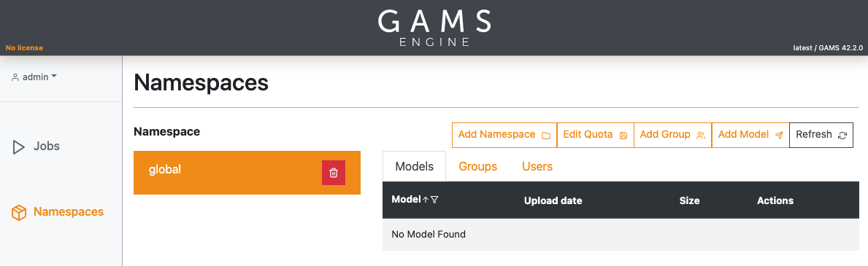
Task: Click the No license warning text
Action: click(24, 48)
